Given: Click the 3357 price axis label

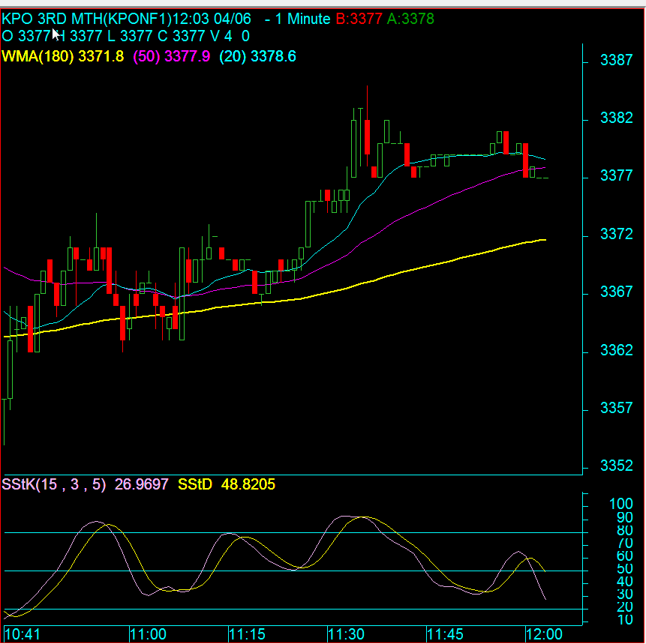Looking at the screenshot, I should (x=616, y=408).
